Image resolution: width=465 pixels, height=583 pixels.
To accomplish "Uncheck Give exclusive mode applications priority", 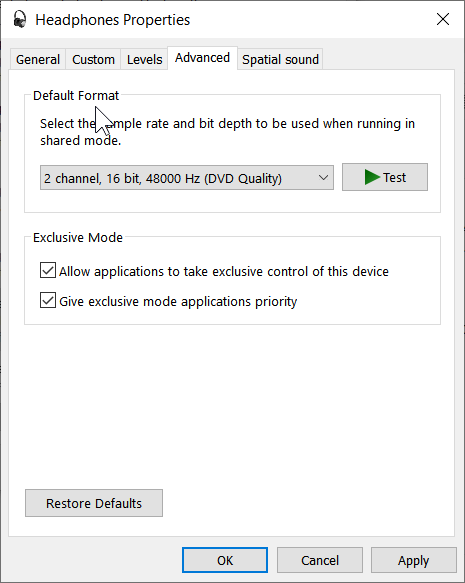I will [x=48, y=300].
